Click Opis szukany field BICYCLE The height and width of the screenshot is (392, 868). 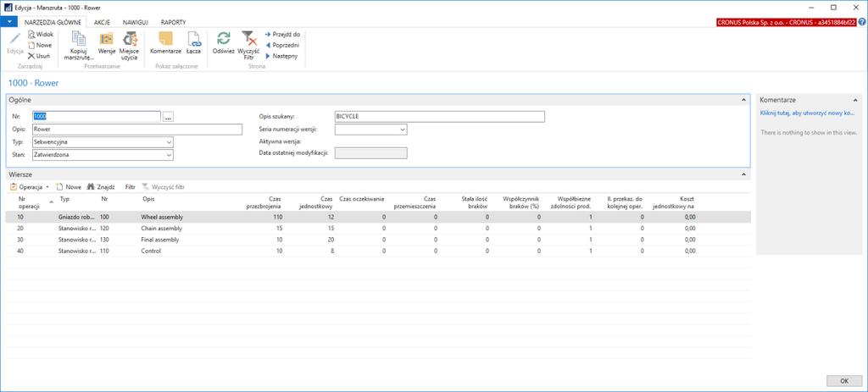pos(440,117)
